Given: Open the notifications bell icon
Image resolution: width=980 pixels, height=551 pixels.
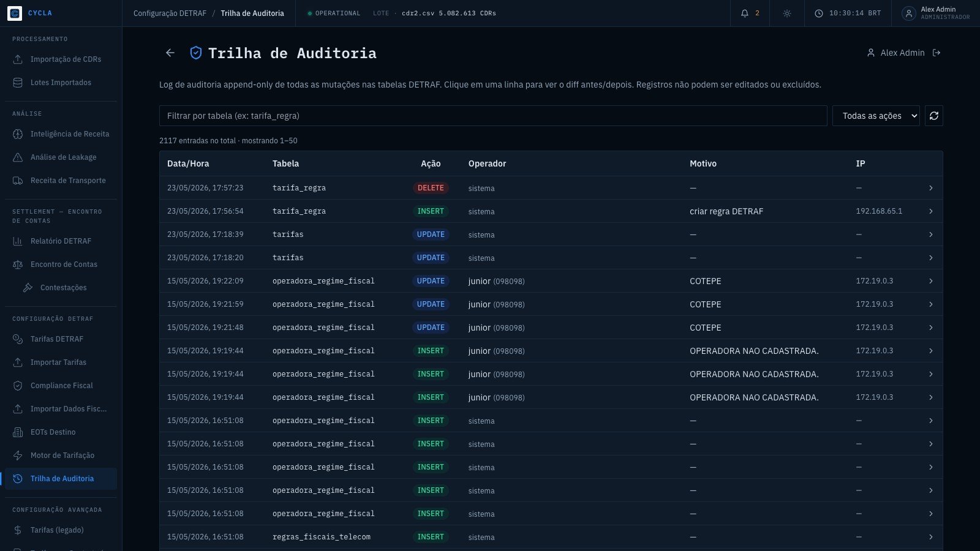Looking at the screenshot, I should [745, 13].
